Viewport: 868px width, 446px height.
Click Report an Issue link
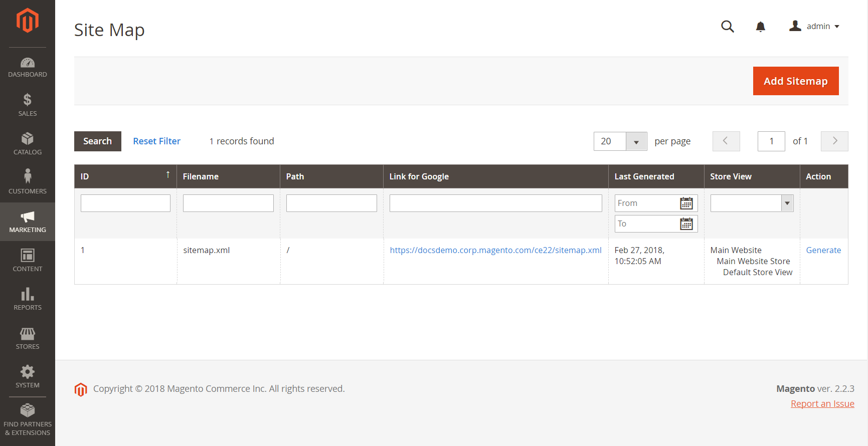coord(822,404)
